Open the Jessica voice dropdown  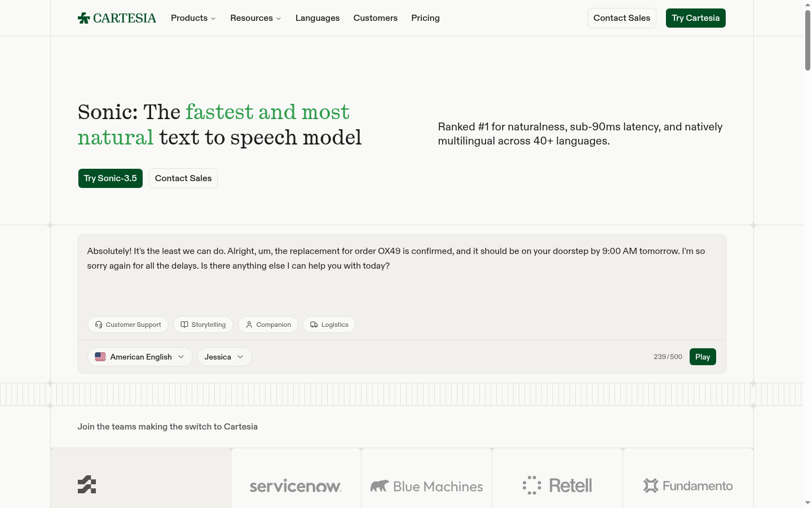pos(224,357)
